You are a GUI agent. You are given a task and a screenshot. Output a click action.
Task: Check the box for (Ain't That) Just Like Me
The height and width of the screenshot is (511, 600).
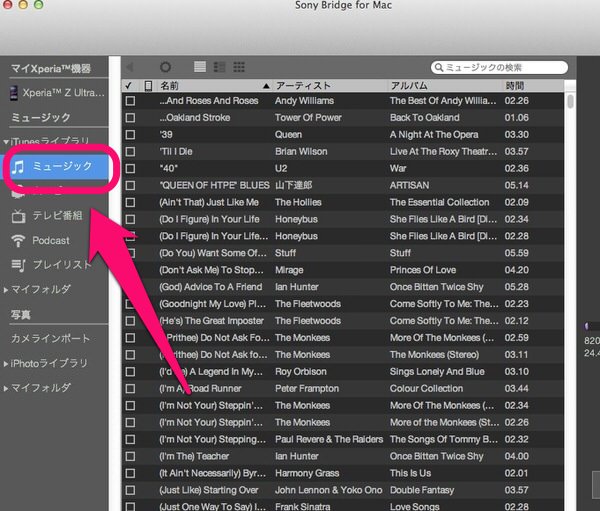(x=130, y=202)
